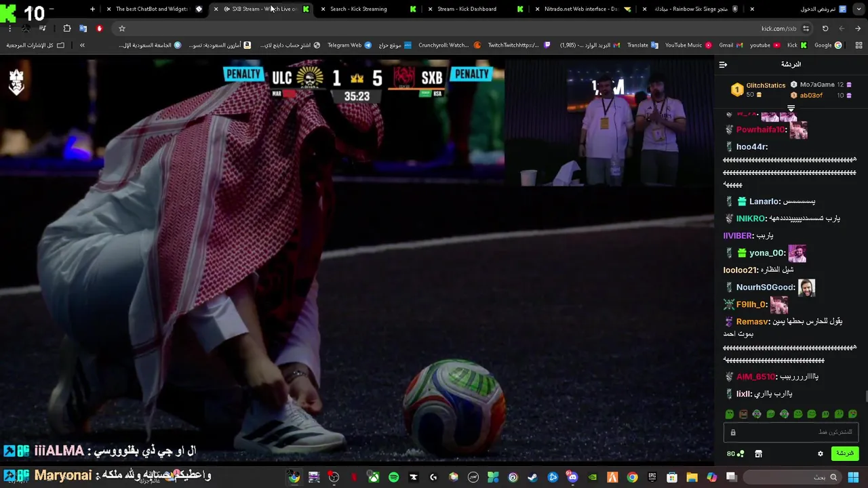Open the 80 channel points balance
The width and height of the screenshot is (868, 488).
(735, 453)
